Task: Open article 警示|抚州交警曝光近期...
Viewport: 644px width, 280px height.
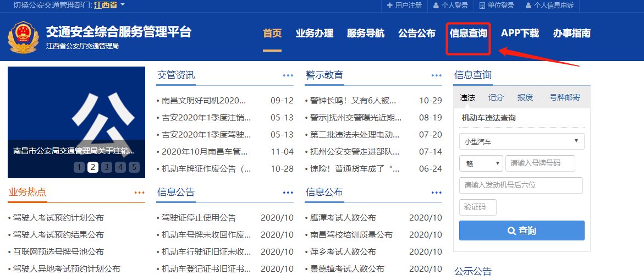Action: (x=356, y=118)
